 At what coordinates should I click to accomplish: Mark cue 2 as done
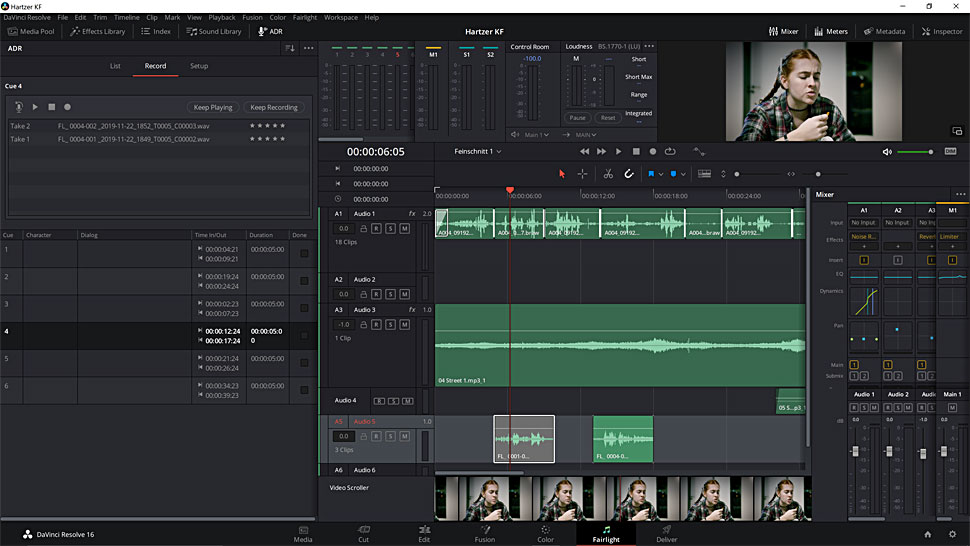[x=304, y=281]
